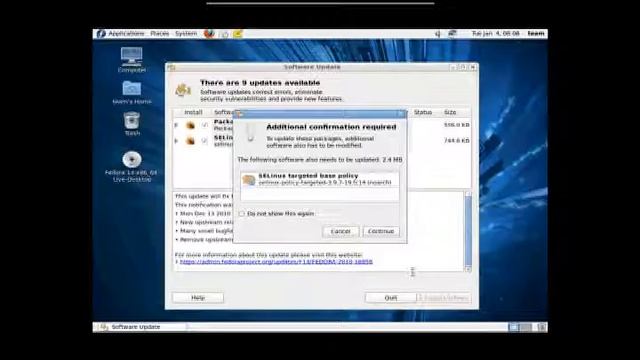This screenshot has width=640, height=360.
Task: Click package icon of first update row
Action: (190, 125)
